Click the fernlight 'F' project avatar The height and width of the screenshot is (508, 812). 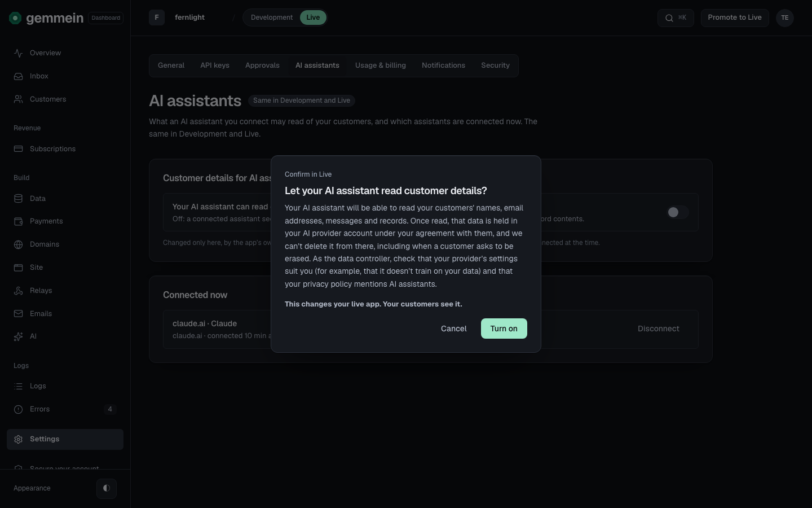pos(157,17)
